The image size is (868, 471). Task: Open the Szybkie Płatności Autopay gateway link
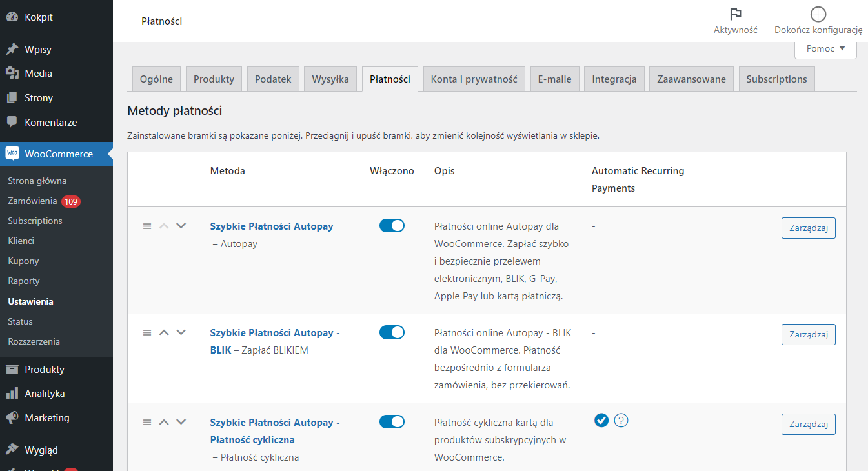tap(272, 226)
